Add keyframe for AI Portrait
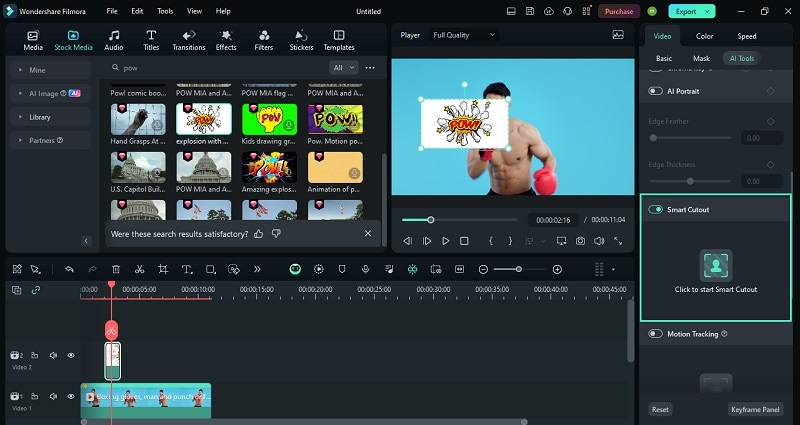This screenshot has height=425, width=800. [770, 91]
